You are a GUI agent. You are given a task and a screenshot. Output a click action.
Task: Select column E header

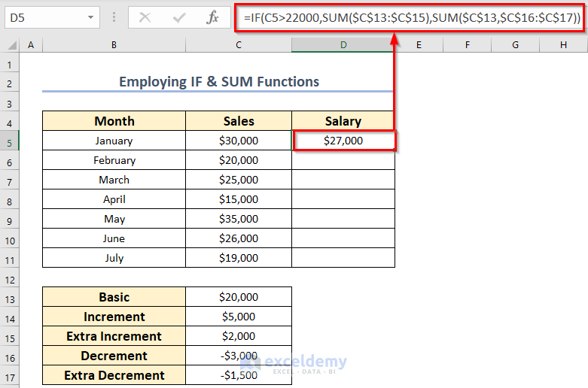point(419,45)
